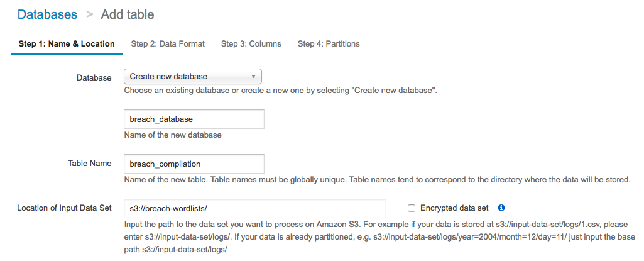Open the Step 4: Partitions tab
Screen dimensions: 644x261
tap(329, 44)
